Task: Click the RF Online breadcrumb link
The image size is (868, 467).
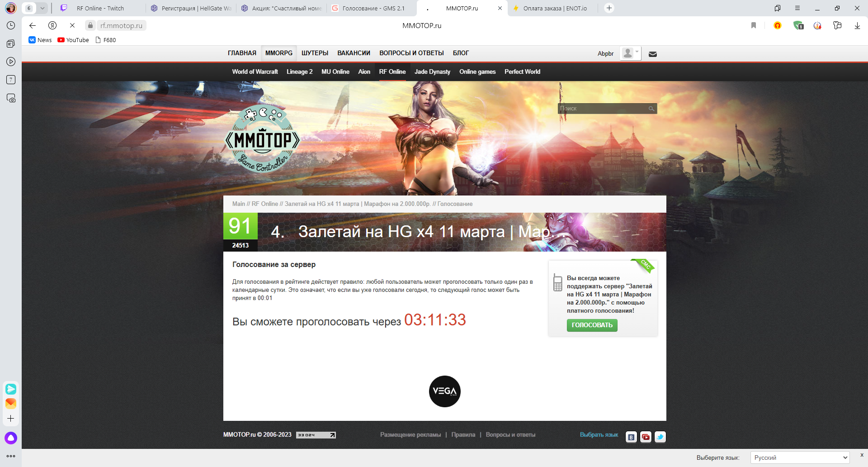Action: click(x=265, y=204)
